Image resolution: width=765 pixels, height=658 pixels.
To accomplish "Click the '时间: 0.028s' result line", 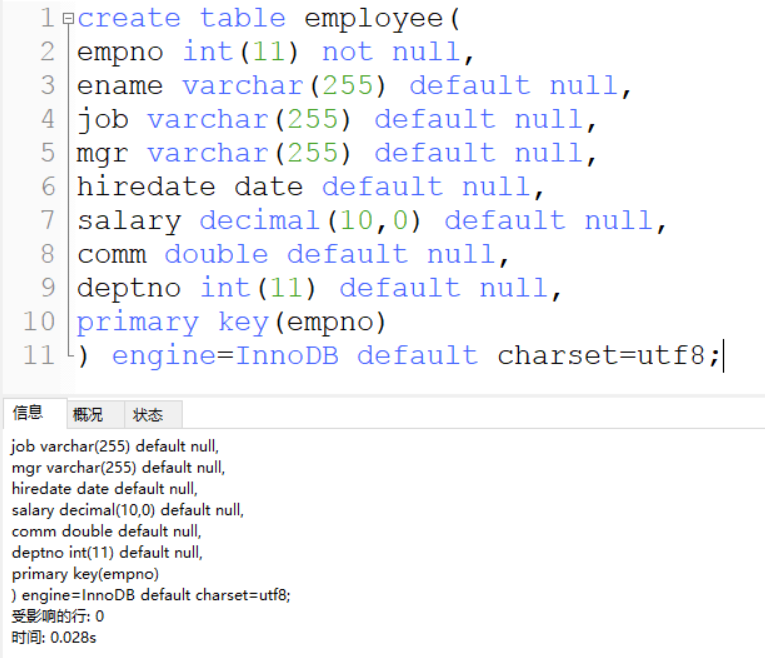I will pyautogui.click(x=54, y=638).
